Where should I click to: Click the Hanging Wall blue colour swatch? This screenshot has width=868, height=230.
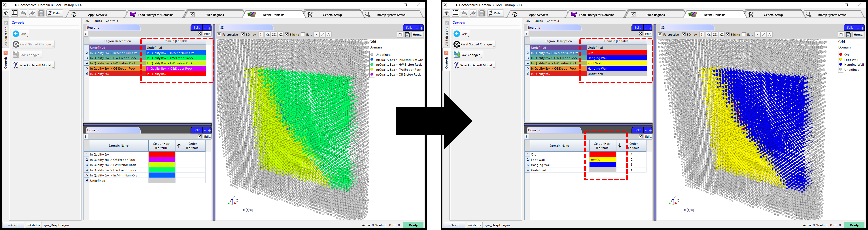pyautogui.click(x=603, y=165)
